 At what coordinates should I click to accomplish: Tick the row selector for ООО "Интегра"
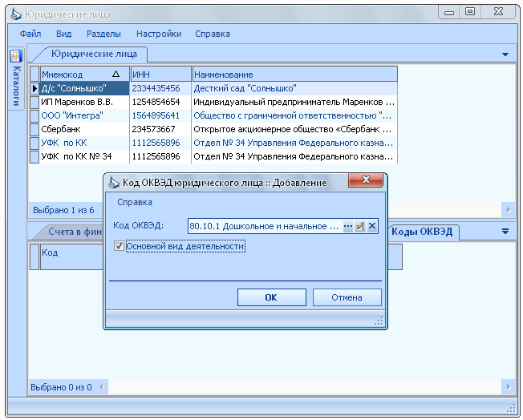(x=34, y=115)
